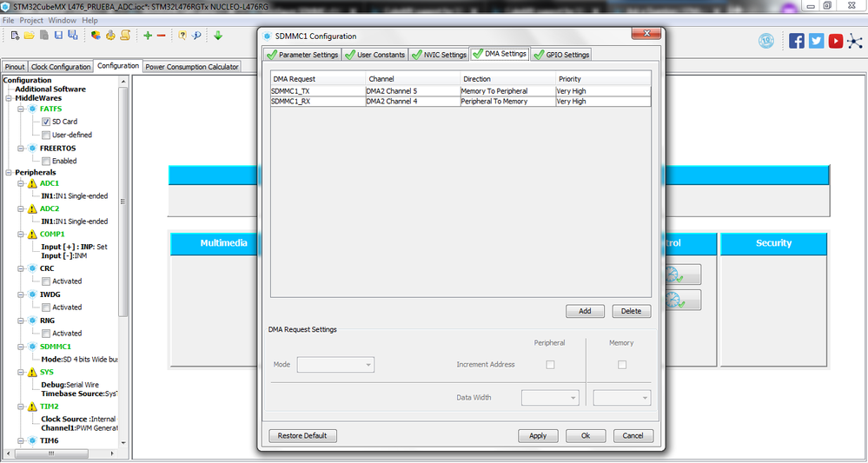
Task: Click the Add DMA request button
Action: [585, 311]
